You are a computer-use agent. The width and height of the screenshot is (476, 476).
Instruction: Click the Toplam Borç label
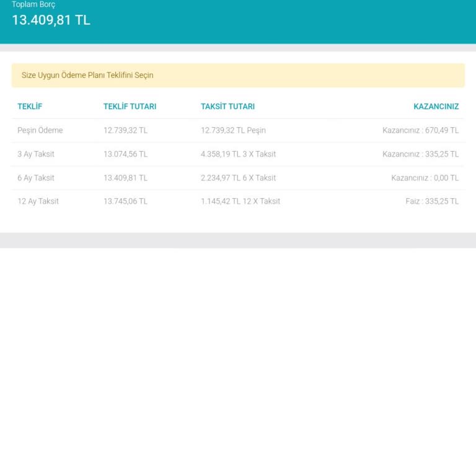click(x=33, y=4)
